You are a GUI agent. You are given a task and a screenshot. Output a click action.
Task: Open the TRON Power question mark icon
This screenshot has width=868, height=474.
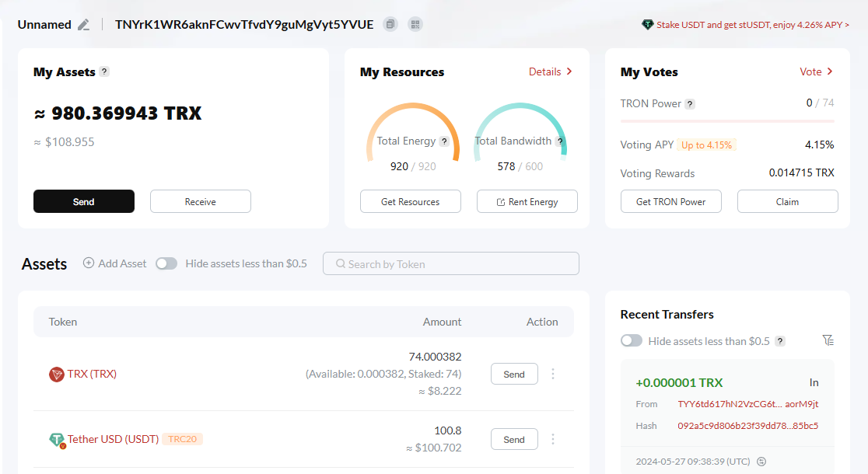[x=690, y=104]
